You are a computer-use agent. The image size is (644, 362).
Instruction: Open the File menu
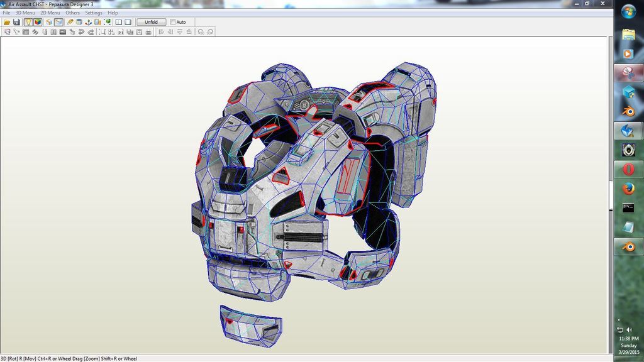[x=6, y=13]
